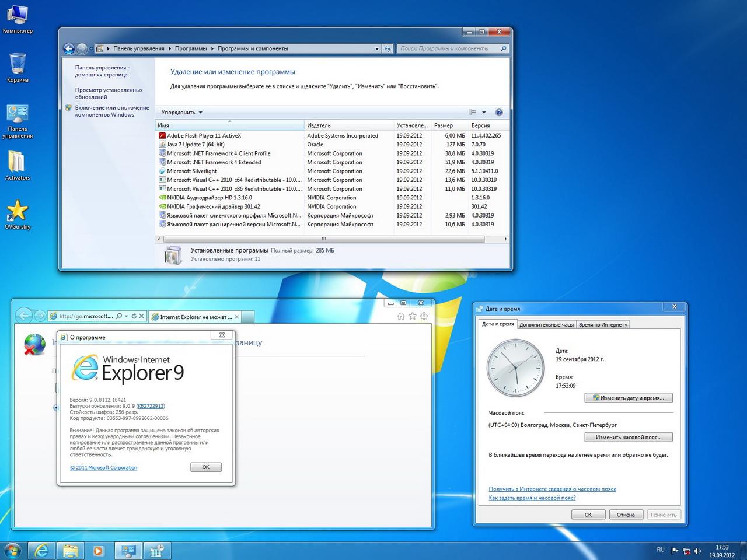Open the KB2722913 update link
Image resolution: width=747 pixels, height=560 pixels.
coord(151,406)
